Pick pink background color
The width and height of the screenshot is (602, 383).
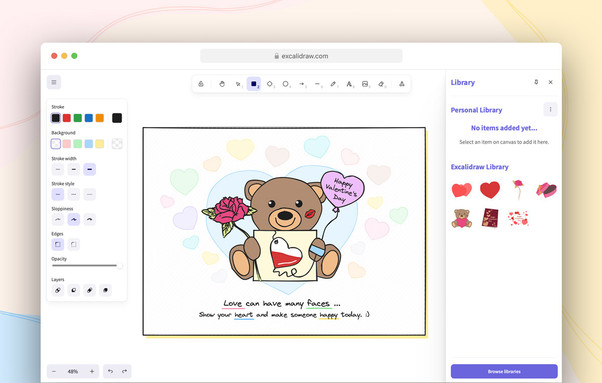pos(67,144)
